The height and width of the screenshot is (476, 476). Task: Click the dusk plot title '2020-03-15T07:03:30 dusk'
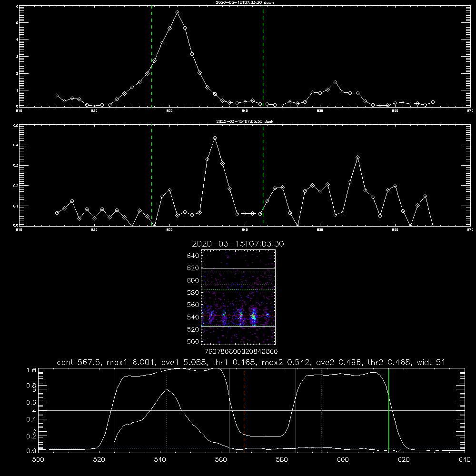tap(245, 121)
